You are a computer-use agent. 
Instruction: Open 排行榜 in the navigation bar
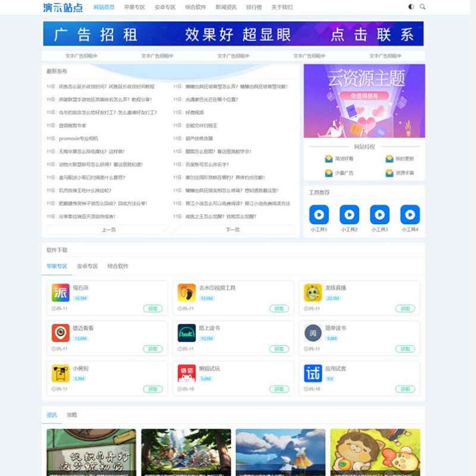(x=254, y=7)
